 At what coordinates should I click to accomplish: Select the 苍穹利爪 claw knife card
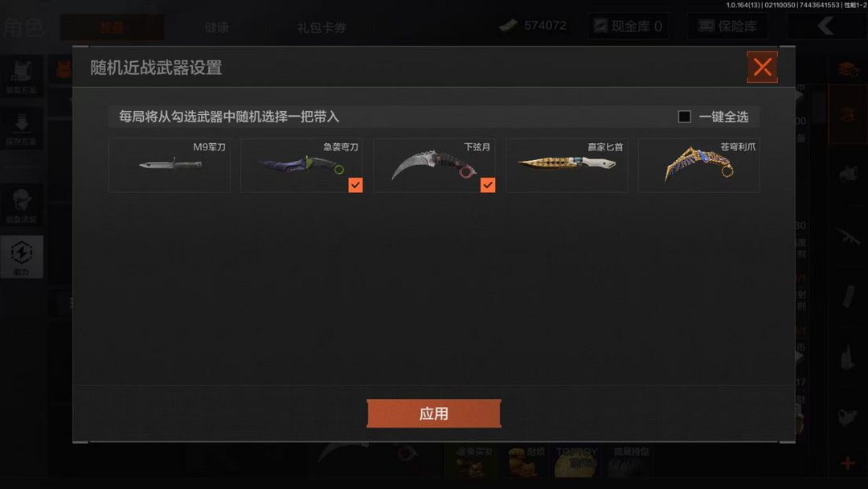click(x=699, y=165)
